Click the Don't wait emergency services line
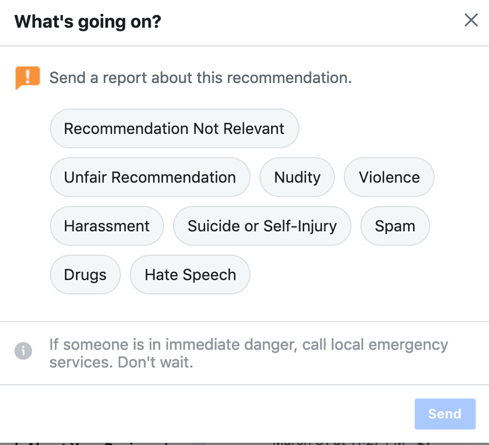The image size is (489, 445). click(x=121, y=362)
